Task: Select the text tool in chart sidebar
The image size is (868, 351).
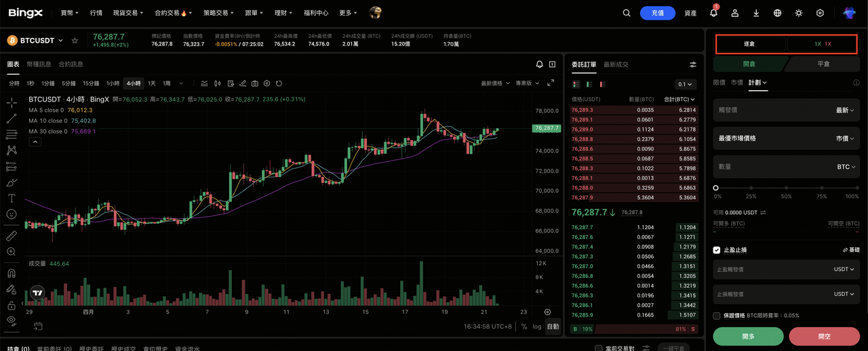Action: point(12,198)
